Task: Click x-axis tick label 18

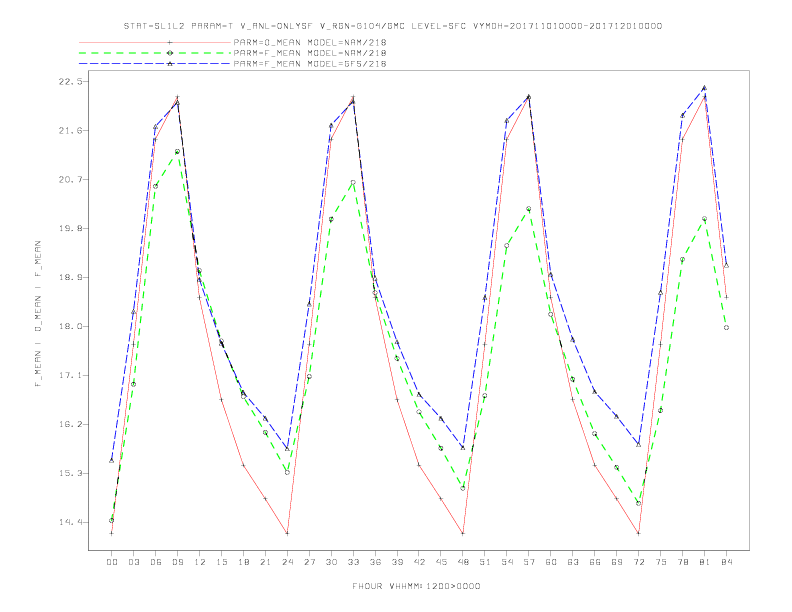Action: coord(243,562)
